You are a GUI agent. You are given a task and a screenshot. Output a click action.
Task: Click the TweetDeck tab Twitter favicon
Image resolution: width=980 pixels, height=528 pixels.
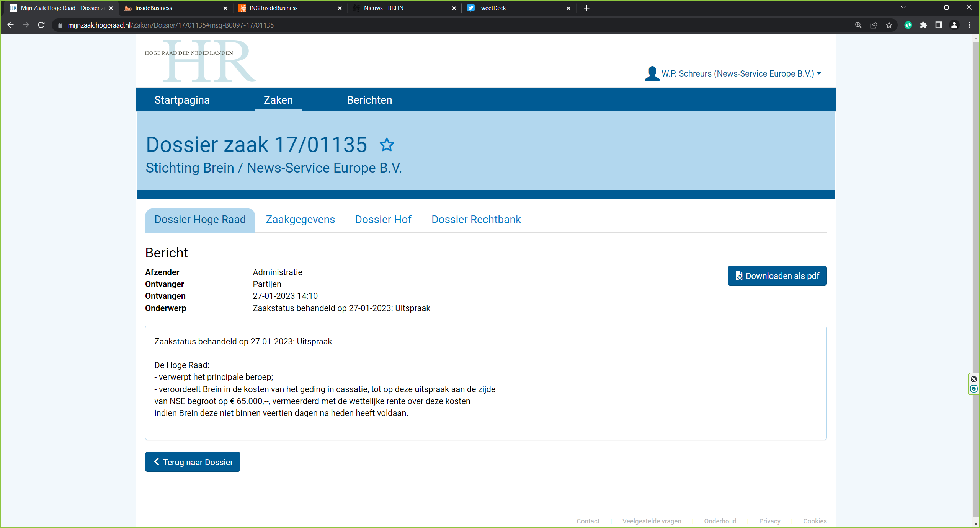click(x=471, y=8)
